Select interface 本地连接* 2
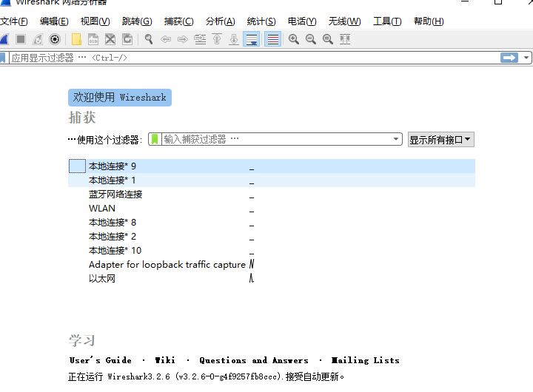The image size is (533, 392). (272, 237)
